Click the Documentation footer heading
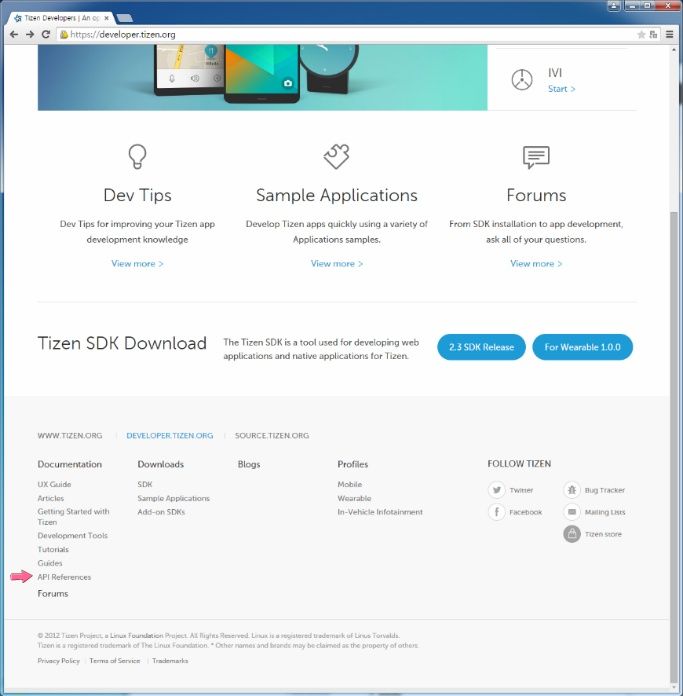Image resolution: width=683 pixels, height=696 pixels. coord(70,464)
